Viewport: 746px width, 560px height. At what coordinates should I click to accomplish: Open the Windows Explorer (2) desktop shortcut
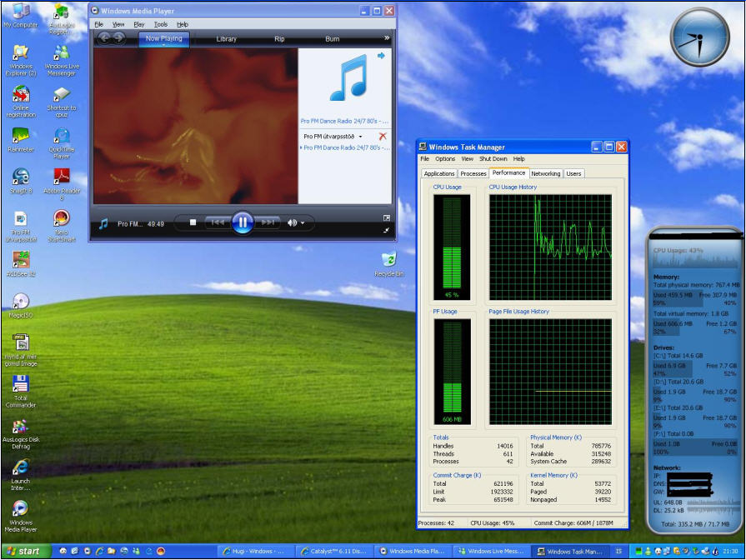point(21,60)
